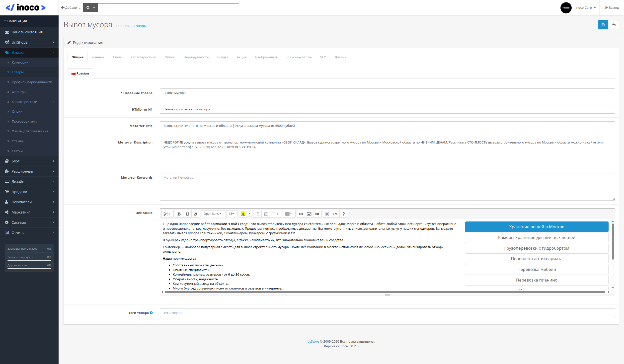Viewport: 624px width, 364px height.
Task: Apply underline formatting in editor
Action: (x=187, y=214)
